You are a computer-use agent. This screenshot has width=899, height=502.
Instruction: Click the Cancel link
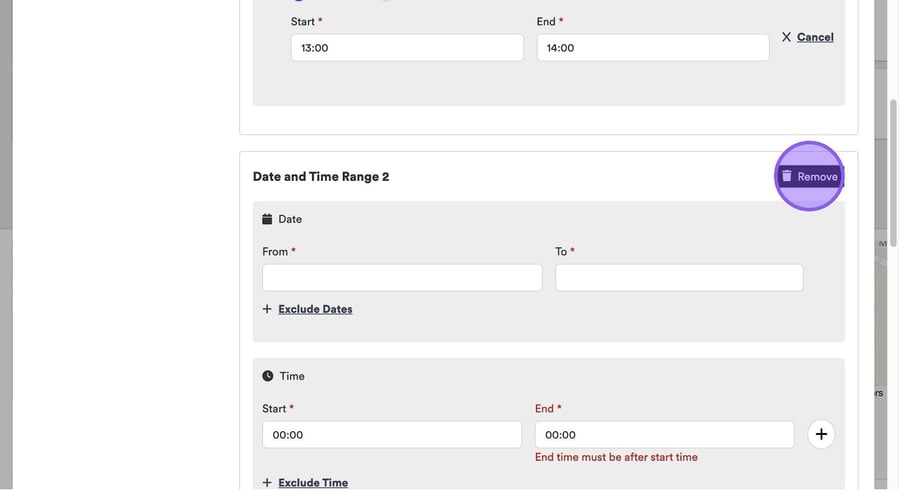(815, 37)
